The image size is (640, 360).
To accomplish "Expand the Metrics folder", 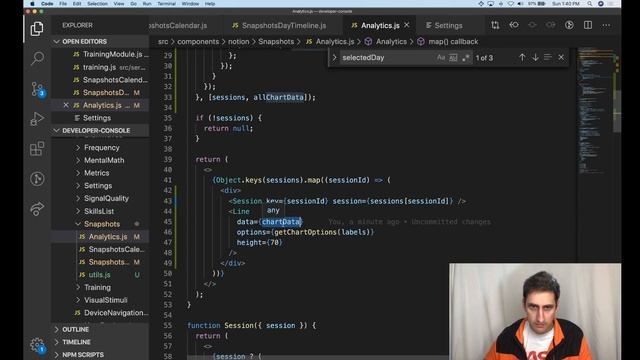I will point(96,173).
